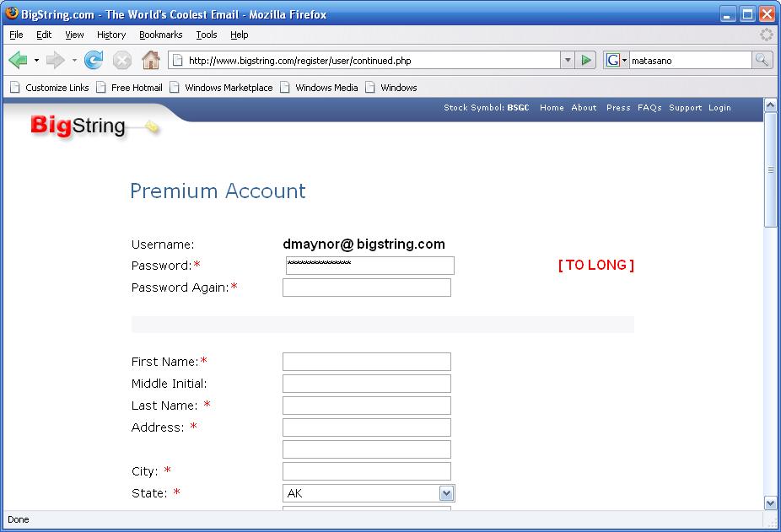The image size is (781, 532).
Task: Click the Password Again field
Action: tap(367, 287)
